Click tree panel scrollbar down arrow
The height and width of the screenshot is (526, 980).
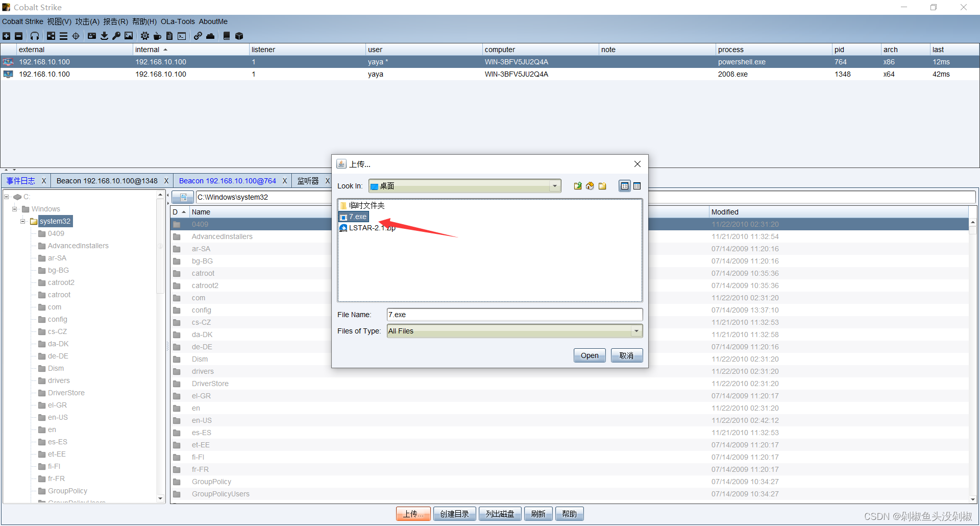tap(160, 498)
